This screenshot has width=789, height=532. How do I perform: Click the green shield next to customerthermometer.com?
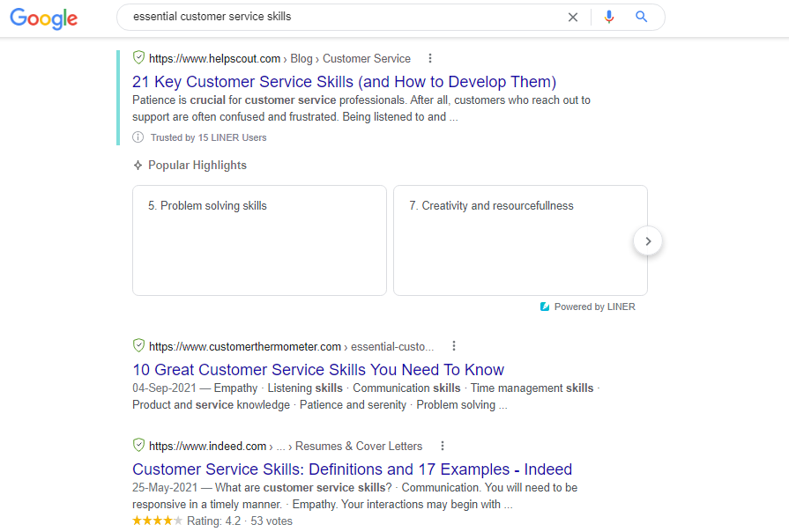[138, 346]
